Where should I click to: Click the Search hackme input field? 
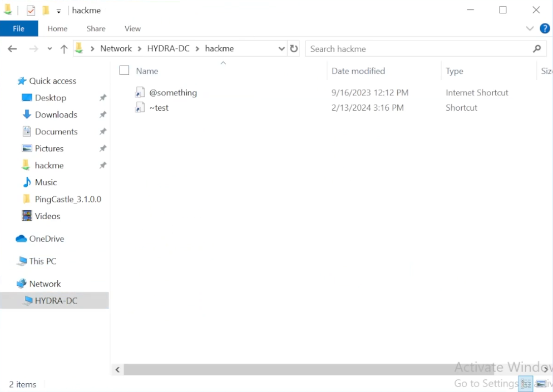(417, 49)
